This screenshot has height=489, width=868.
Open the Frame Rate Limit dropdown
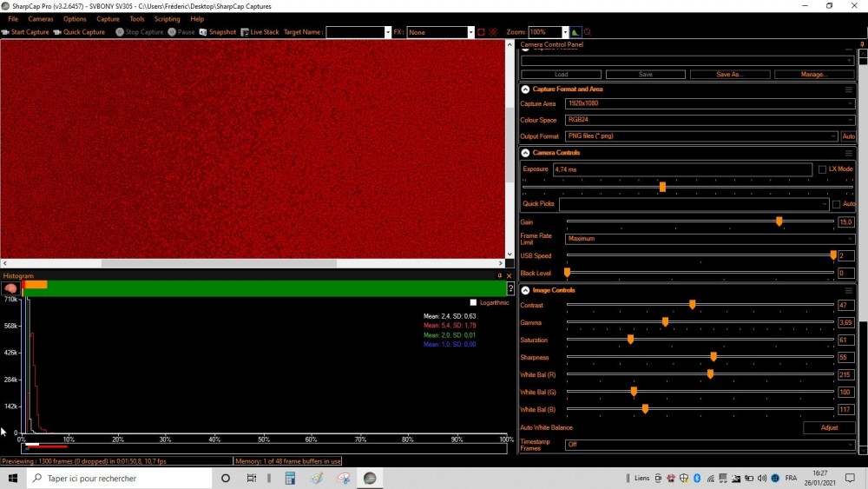coord(710,239)
